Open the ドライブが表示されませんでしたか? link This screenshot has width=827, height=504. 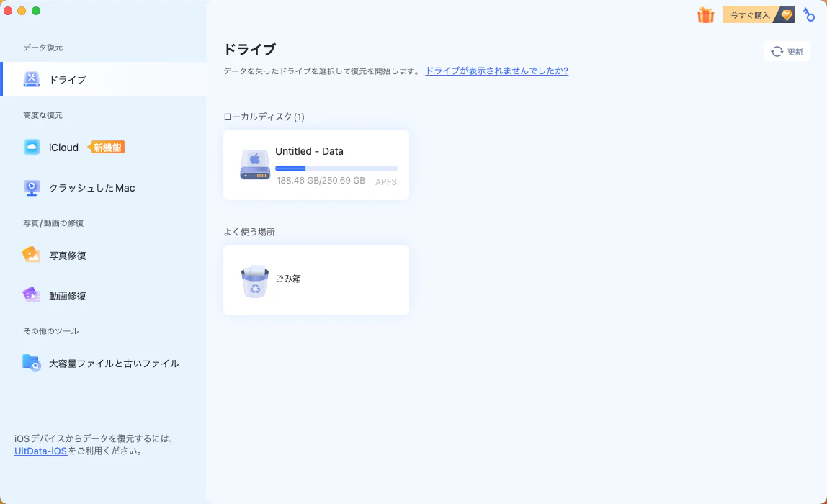pyautogui.click(x=497, y=71)
